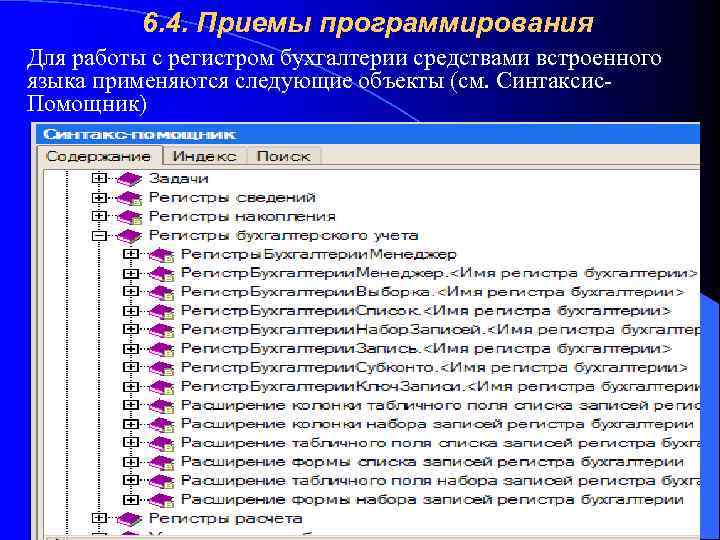Expand the Регистры сведений node
Viewport: 720px width, 540px height.
tap(99, 197)
